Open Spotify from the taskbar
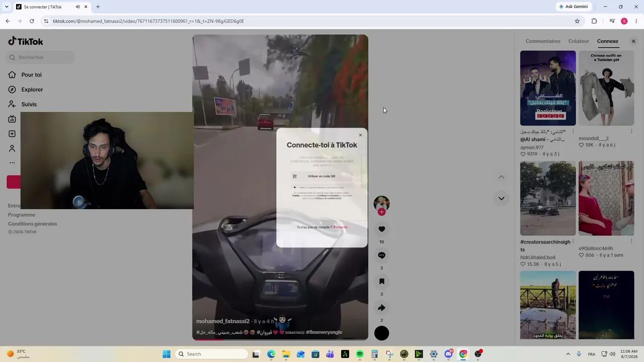This screenshot has height=362, width=644. point(360,354)
